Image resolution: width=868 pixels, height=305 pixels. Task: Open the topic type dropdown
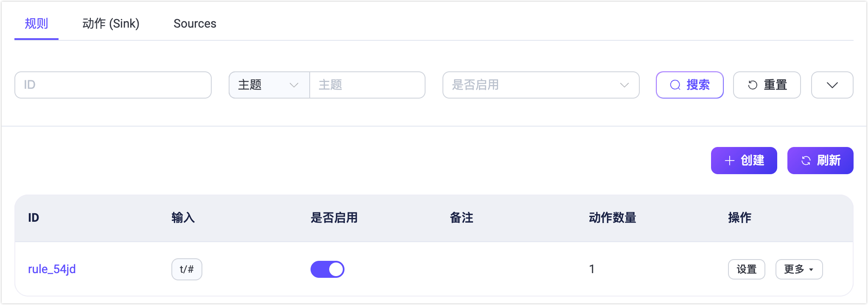click(x=269, y=85)
